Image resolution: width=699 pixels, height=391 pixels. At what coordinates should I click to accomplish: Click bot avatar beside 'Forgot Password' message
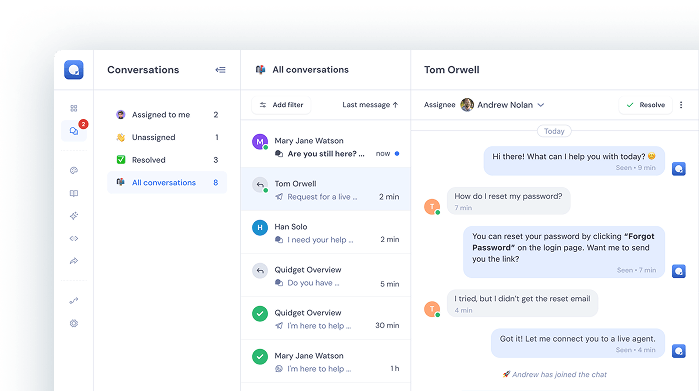click(x=678, y=271)
